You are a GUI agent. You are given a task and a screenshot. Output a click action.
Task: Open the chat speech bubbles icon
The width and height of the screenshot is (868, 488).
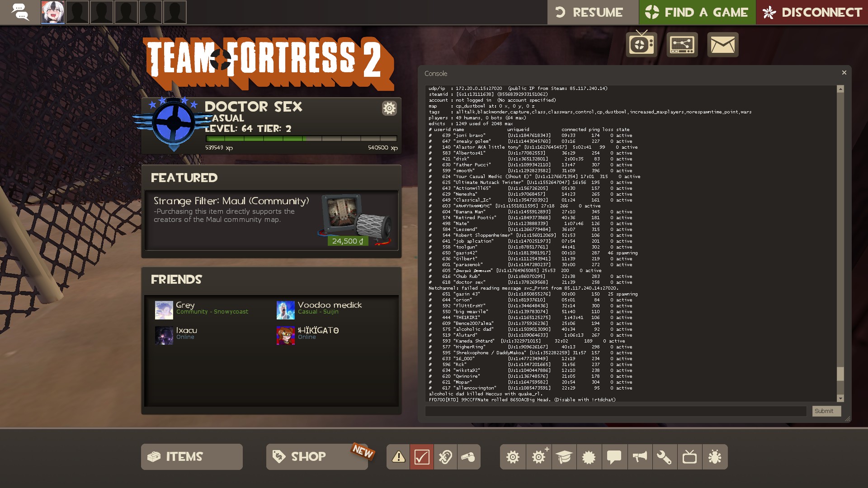20,12
